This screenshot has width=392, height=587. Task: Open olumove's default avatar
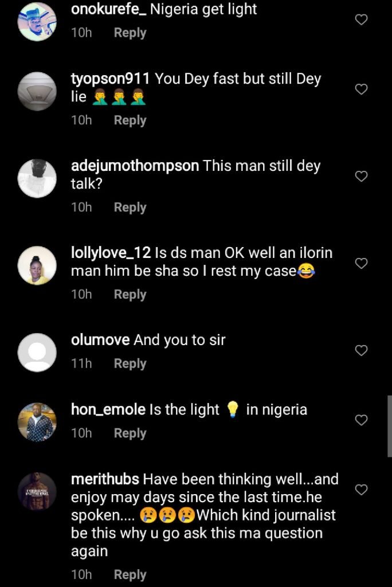point(37,353)
